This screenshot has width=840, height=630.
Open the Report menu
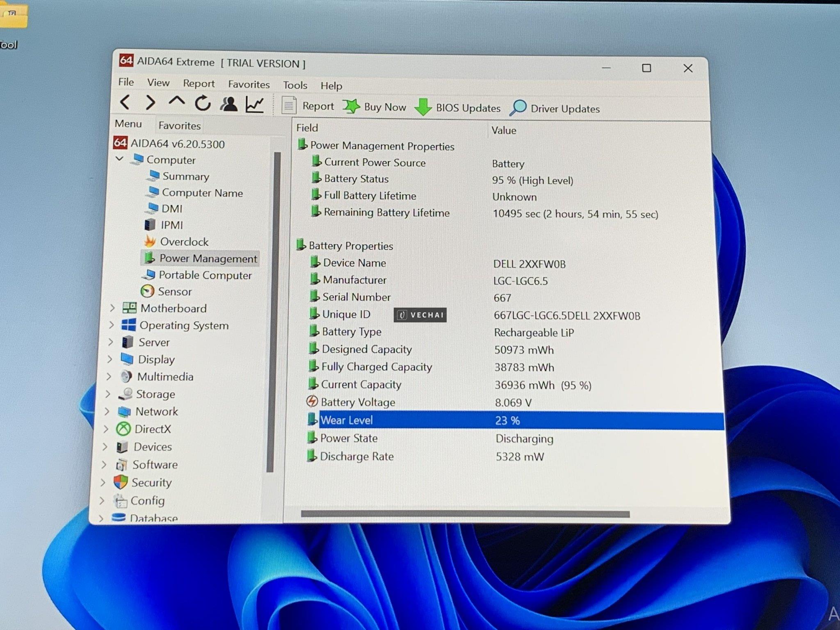(x=199, y=84)
